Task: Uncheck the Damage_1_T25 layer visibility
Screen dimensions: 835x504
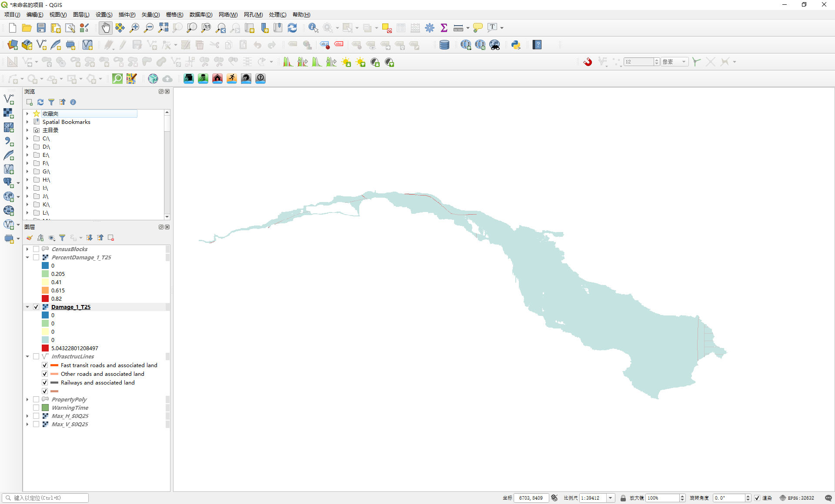Action: (36, 307)
